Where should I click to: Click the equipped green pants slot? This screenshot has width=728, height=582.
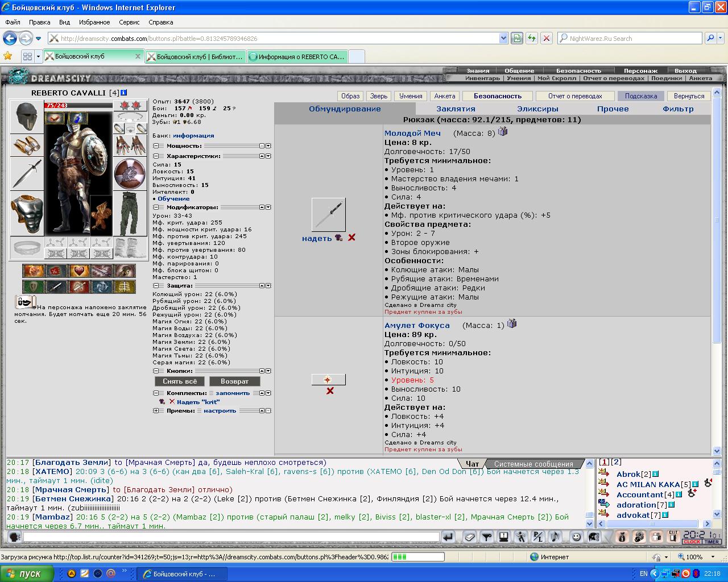130,214
